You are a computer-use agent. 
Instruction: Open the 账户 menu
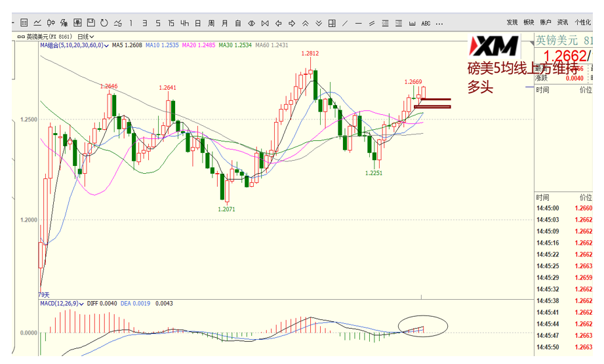546,22
